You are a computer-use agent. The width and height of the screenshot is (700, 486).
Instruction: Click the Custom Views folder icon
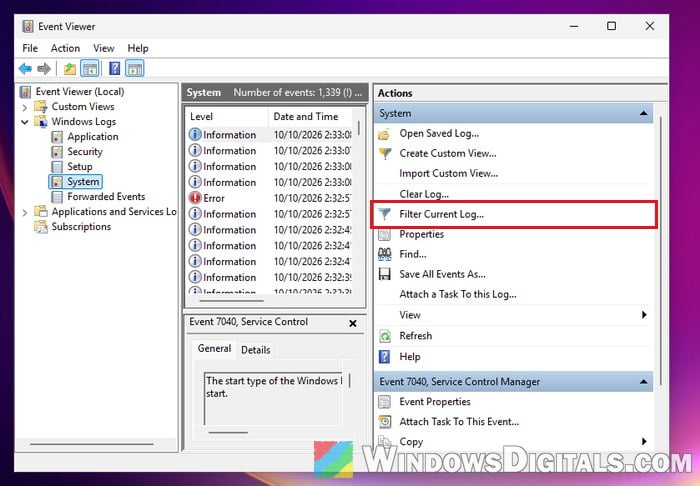click(41, 107)
